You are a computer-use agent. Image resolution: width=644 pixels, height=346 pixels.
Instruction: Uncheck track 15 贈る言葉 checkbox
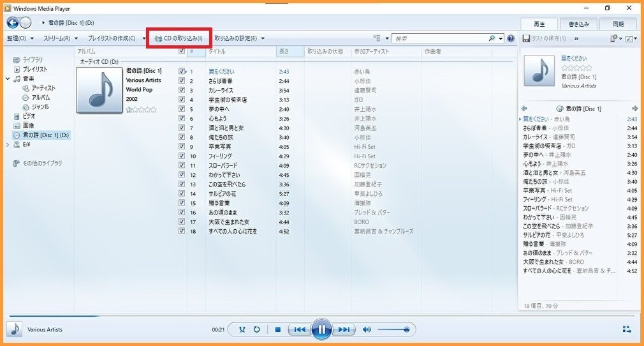(x=182, y=203)
